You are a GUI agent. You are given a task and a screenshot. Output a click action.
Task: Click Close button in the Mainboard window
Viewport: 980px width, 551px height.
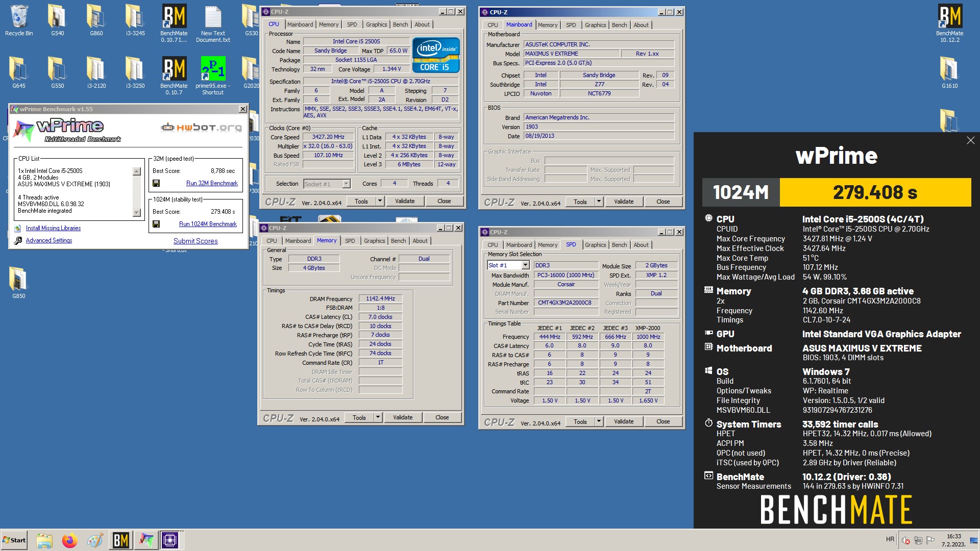pos(663,202)
